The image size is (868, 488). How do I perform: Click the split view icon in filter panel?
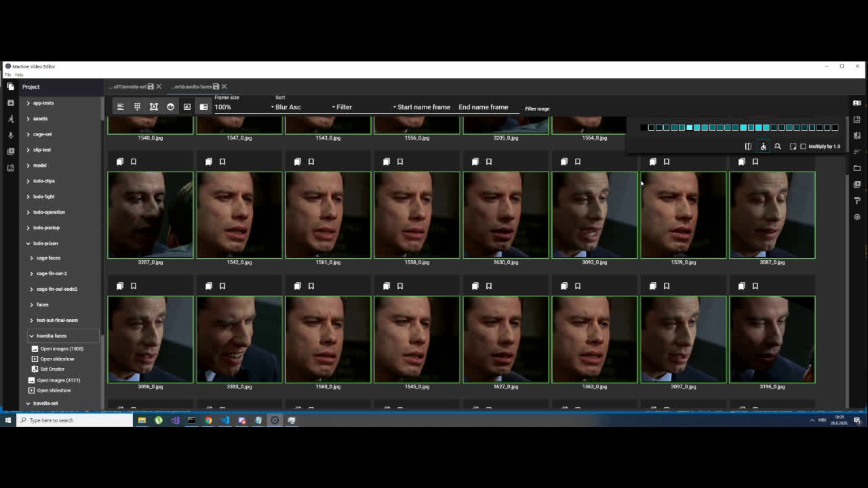[747, 146]
